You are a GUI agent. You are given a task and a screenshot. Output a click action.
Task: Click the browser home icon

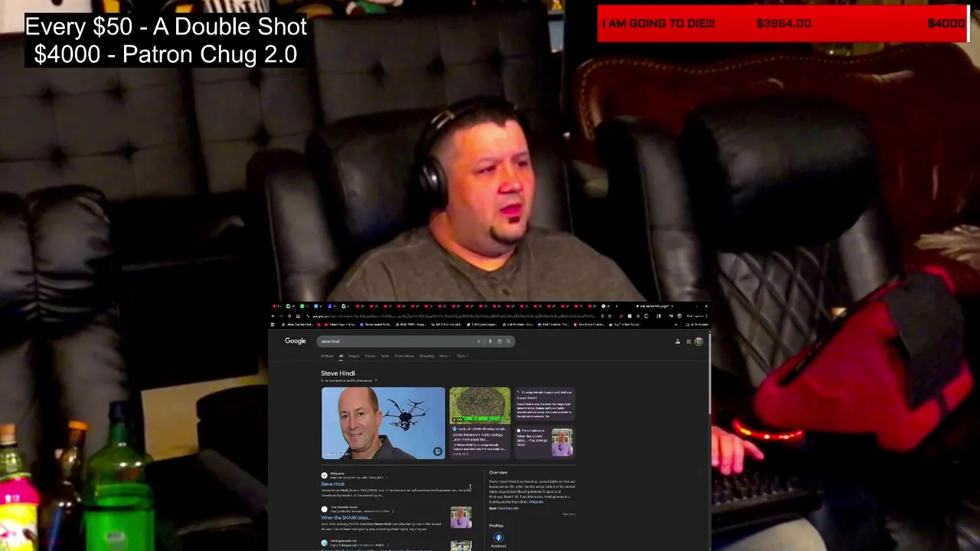click(x=298, y=316)
